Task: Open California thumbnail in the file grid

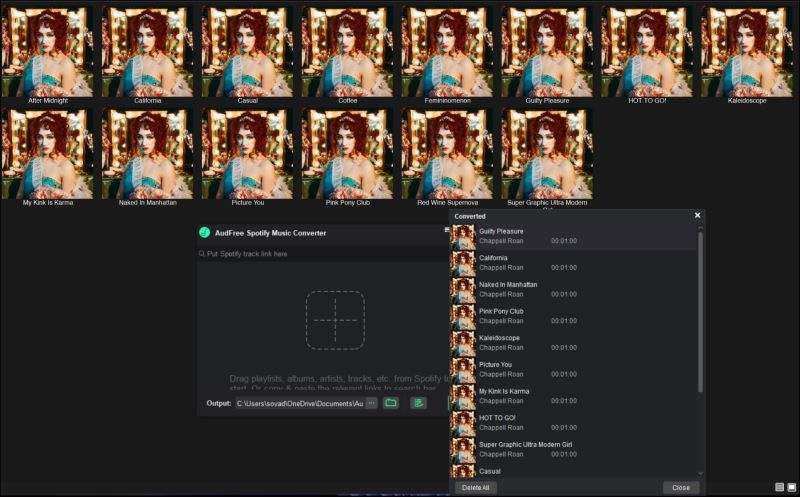Action: tap(147, 52)
